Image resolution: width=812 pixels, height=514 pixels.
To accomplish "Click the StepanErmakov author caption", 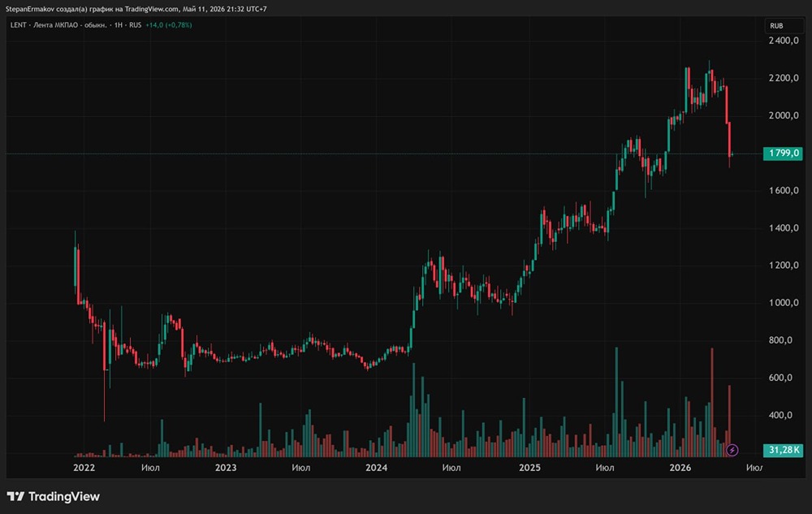I will 136,9.
